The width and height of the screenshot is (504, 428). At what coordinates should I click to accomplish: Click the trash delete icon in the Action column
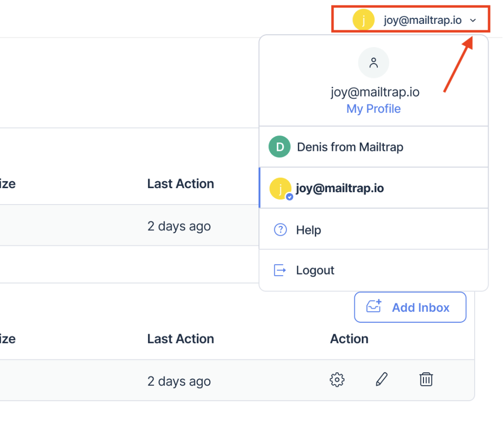426,379
